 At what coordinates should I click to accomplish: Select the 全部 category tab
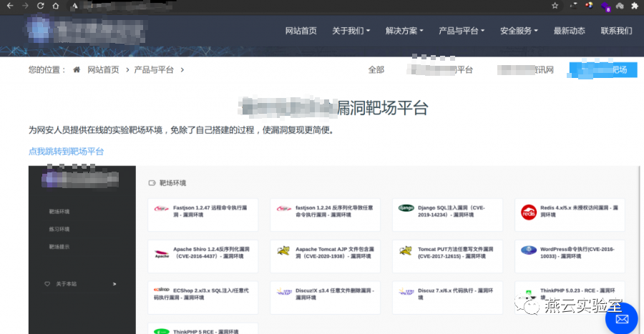point(376,70)
